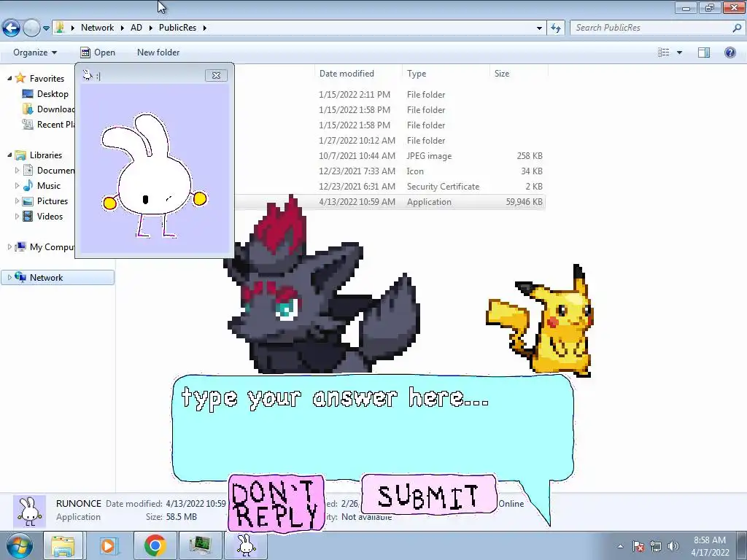Expand the Documents library

point(18,170)
